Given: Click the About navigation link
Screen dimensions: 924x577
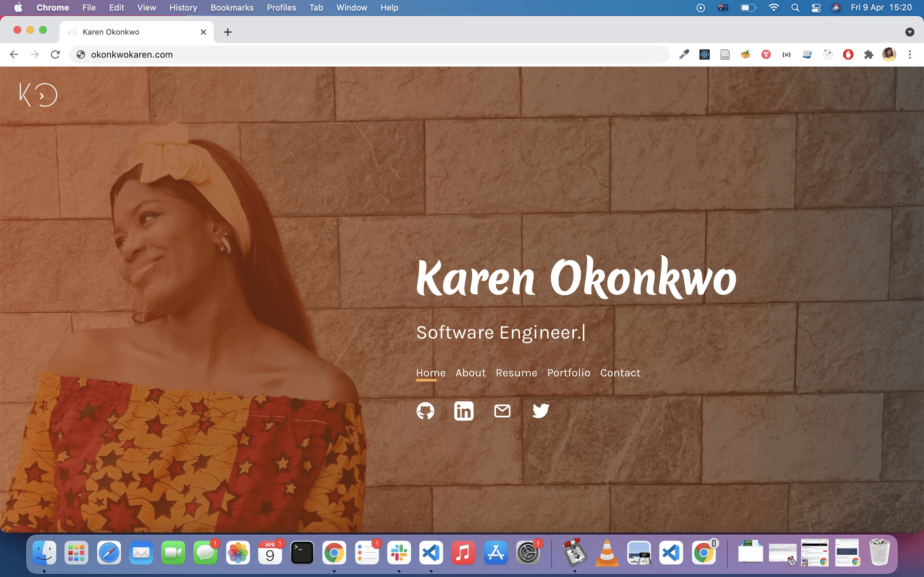Looking at the screenshot, I should [470, 373].
